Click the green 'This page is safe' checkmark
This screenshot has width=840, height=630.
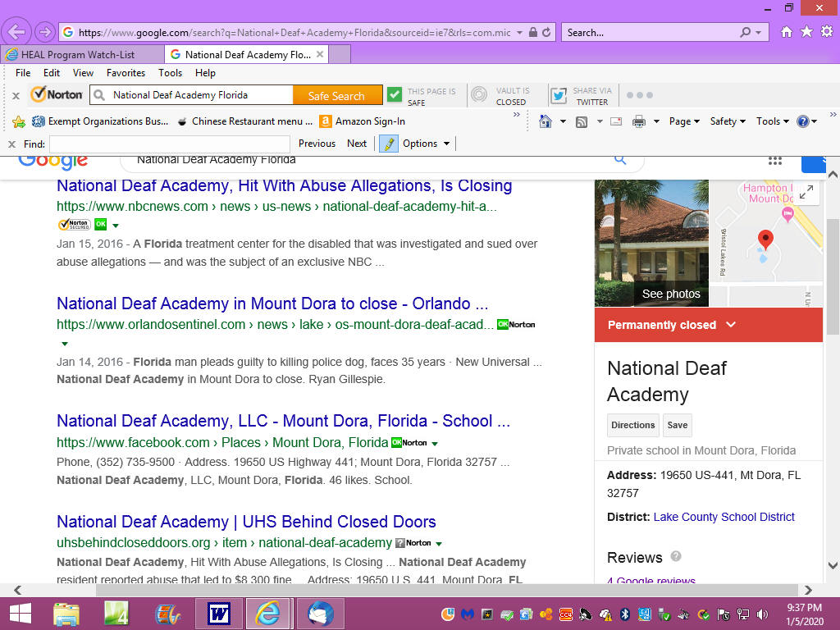(x=395, y=95)
